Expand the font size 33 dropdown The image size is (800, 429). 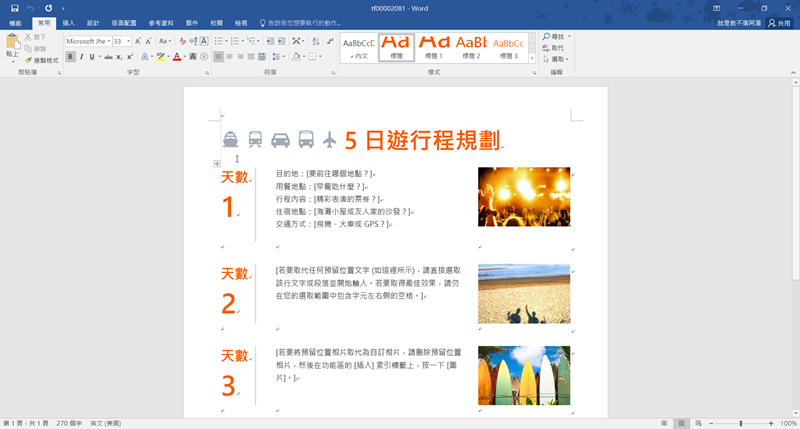pyautogui.click(x=129, y=41)
